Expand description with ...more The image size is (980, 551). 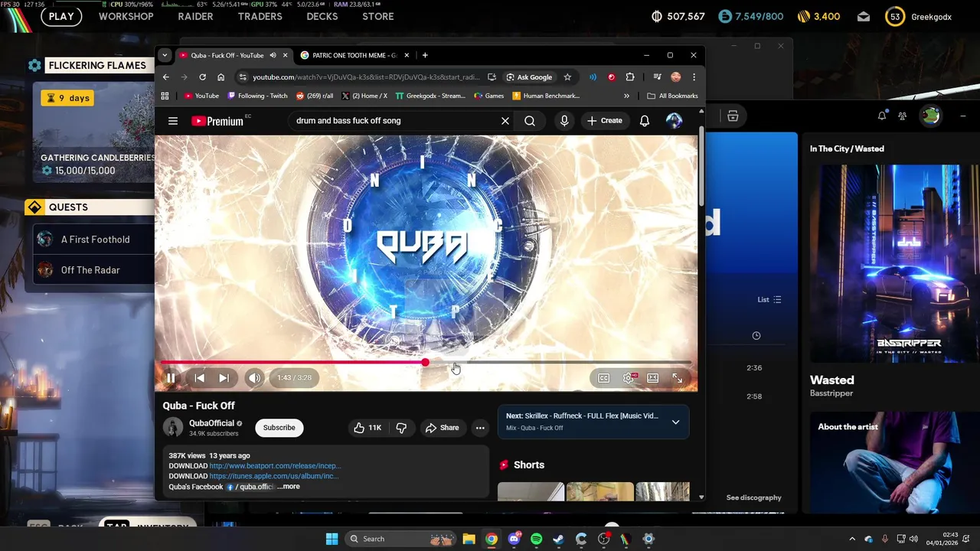click(289, 487)
